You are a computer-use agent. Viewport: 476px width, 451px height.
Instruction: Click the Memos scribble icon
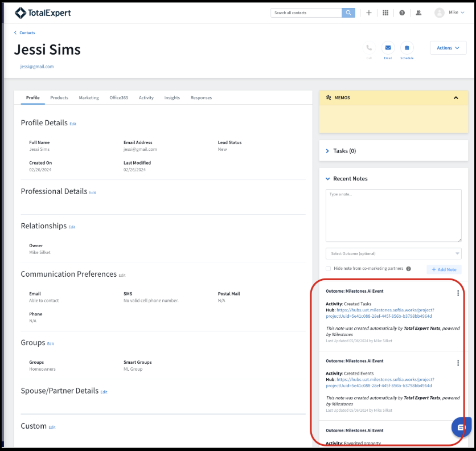point(329,98)
